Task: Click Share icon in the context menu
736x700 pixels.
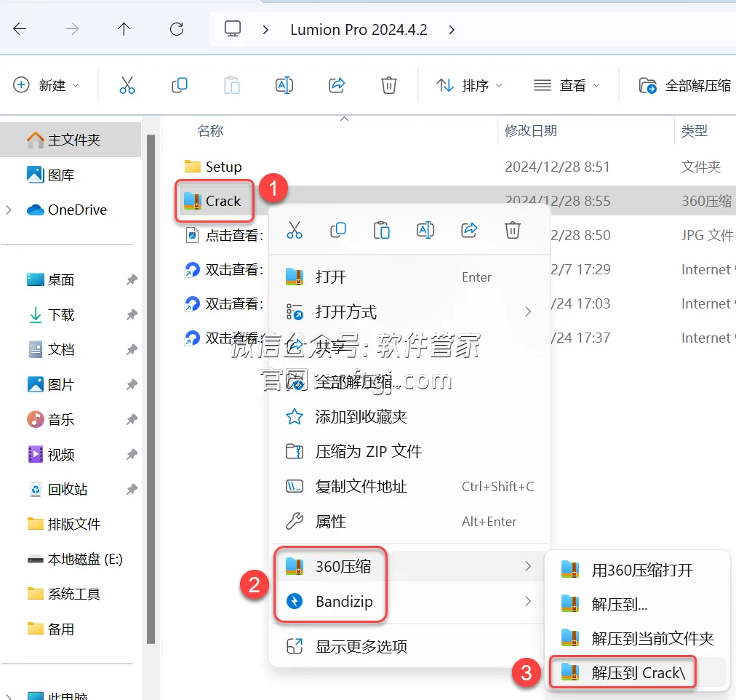Action: click(x=469, y=230)
